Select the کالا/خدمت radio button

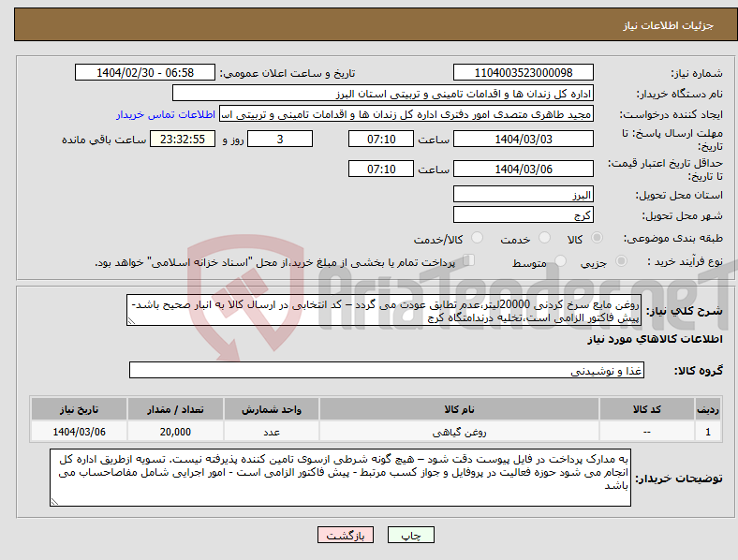[478, 238]
